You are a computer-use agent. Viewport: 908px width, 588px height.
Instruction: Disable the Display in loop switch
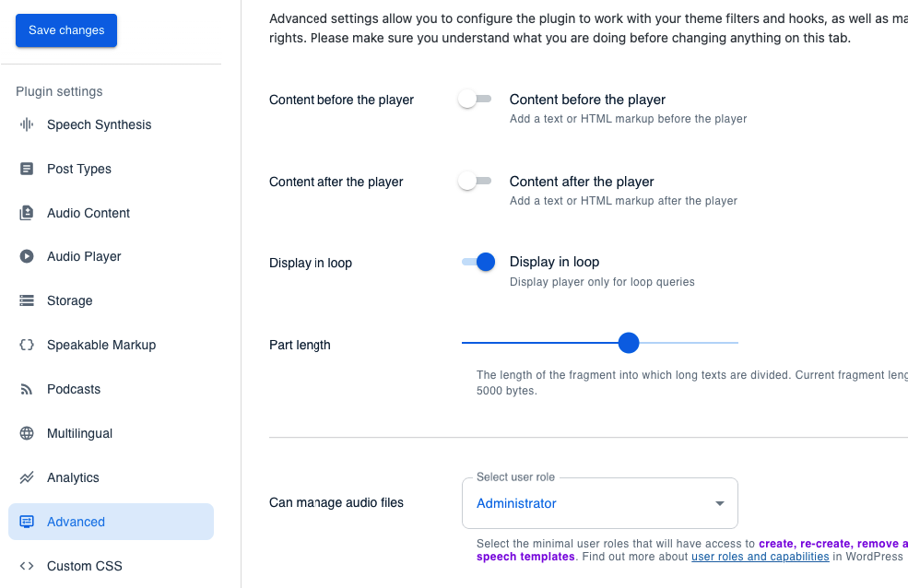pos(478,262)
